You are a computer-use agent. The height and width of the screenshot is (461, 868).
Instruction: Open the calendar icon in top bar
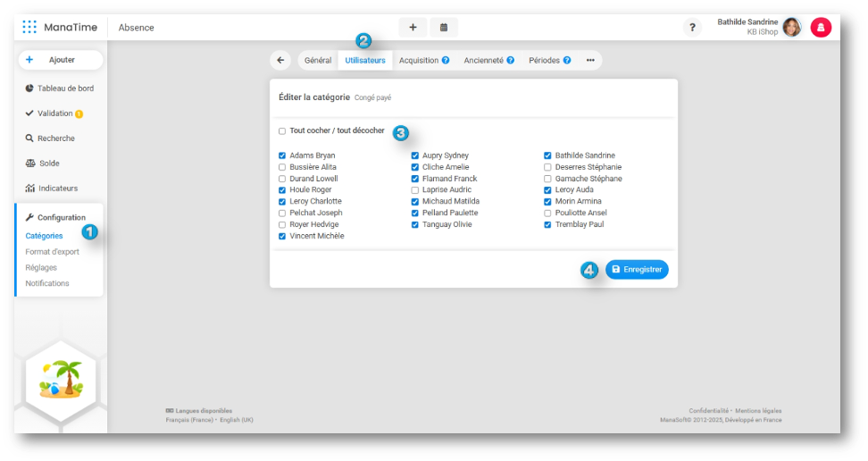[x=444, y=27]
